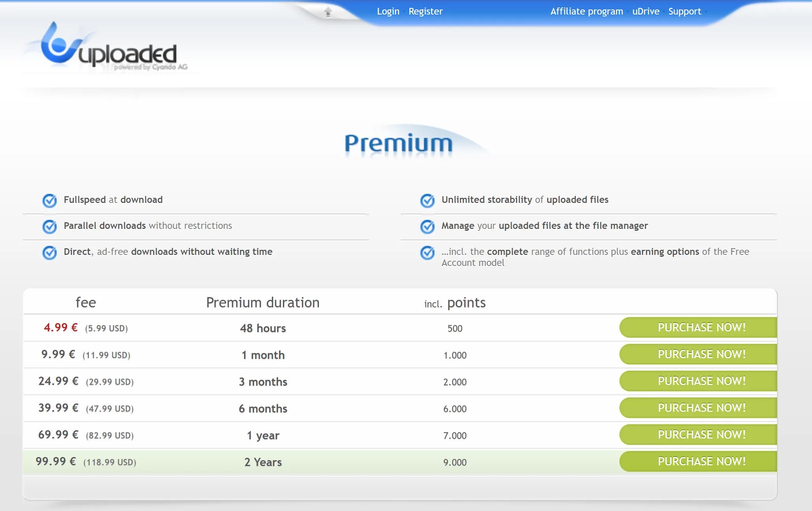This screenshot has width=812, height=511.
Task: Click the upload arrow icon in top bar
Action: point(328,12)
